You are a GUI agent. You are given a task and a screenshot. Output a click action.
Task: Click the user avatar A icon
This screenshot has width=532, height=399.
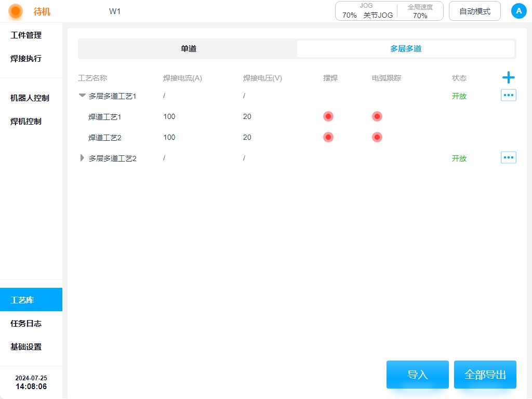pyautogui.click(x=518, y=11)
